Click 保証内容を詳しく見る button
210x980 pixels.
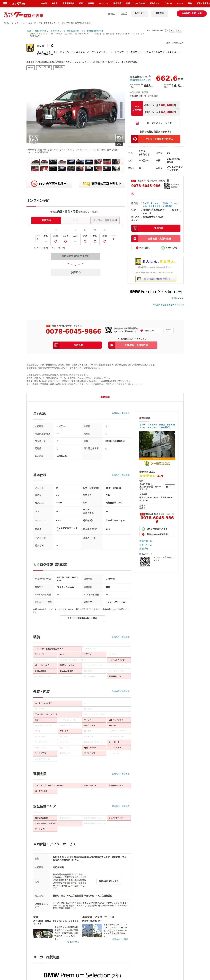tap(109, 882)
